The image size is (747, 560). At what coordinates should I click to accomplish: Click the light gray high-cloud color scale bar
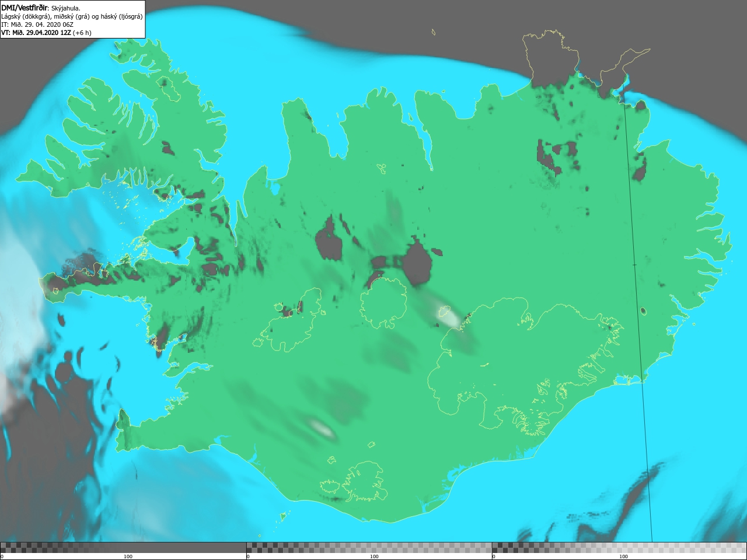[619, 548]
